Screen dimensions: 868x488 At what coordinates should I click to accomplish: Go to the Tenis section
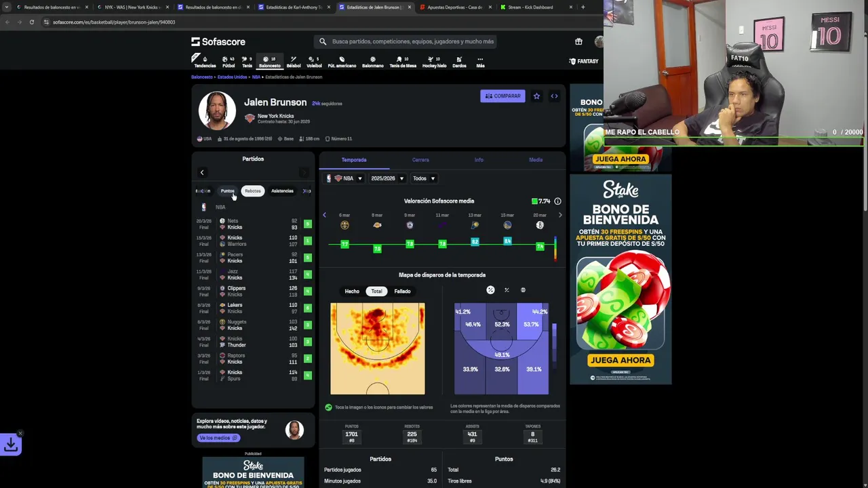click(247, 62)
